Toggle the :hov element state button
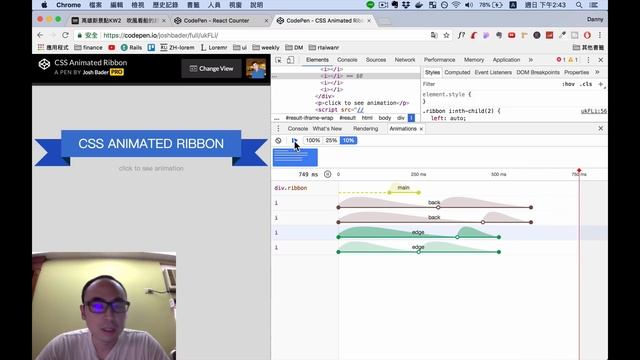This screenshot has width=640, height=360. pos(568,84)
